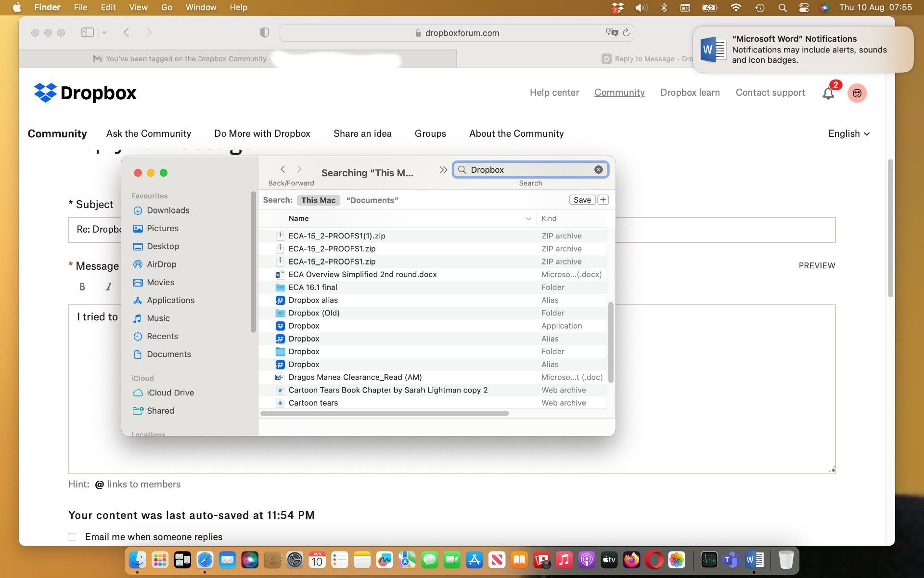924x578 pixels.
Task: Launch Safari from the Dock
Action: pos(205,560)
